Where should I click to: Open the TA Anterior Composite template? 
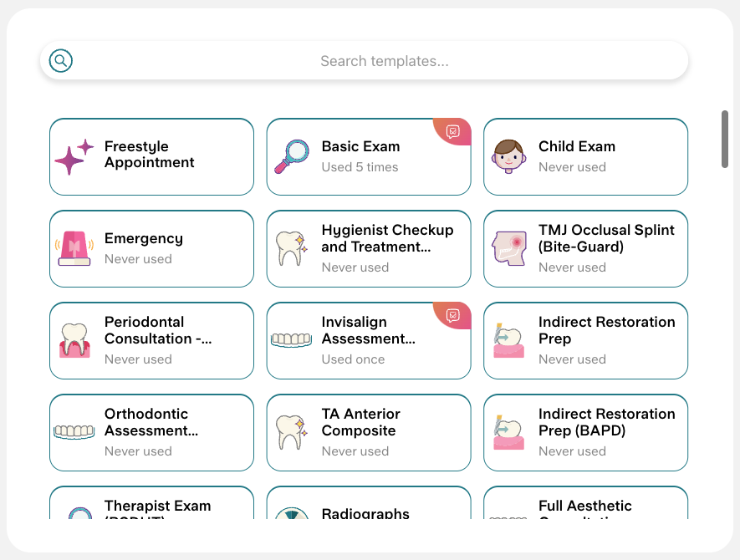(369, 433)
